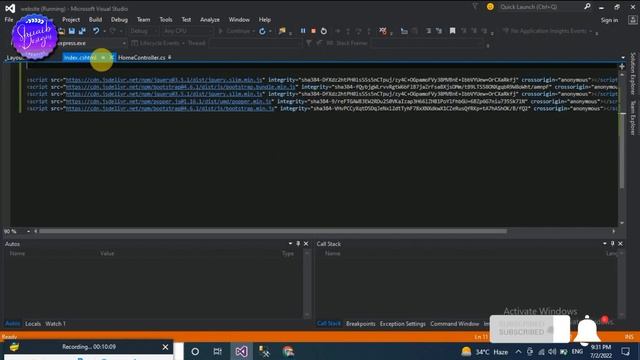Switch to the Watch 1 tab
The image size is (640, 360).
click(56, 324)
